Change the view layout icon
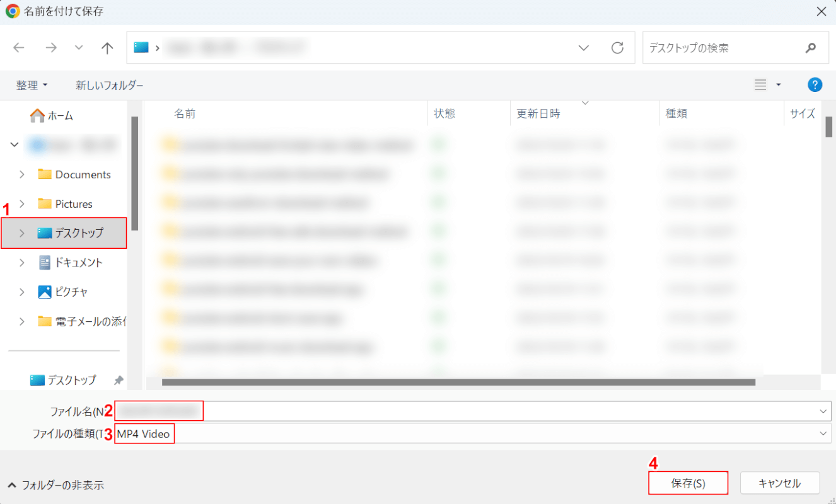Image resolution: width=836 pixels, height=504 pixels. tap(761, 84)
